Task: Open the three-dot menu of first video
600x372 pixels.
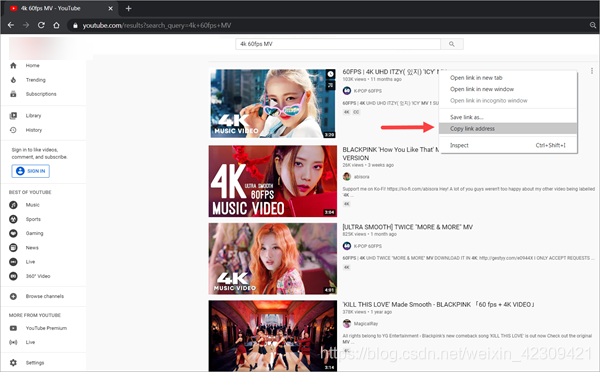Action: pyautogui.click(x=592, y=71)
